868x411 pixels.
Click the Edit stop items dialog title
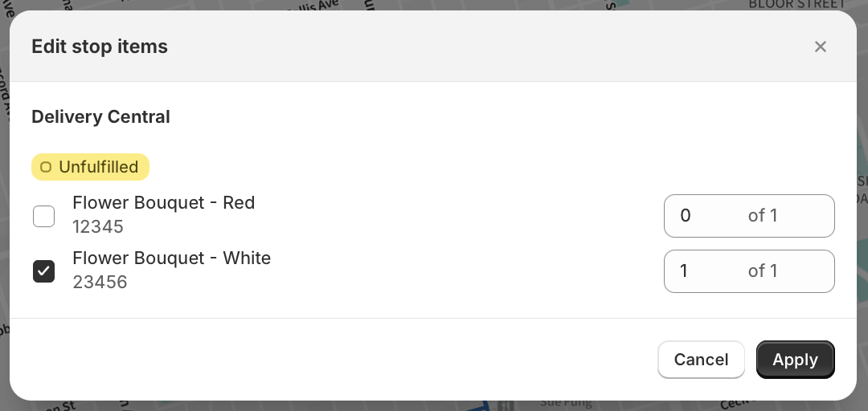click(100, 47)
